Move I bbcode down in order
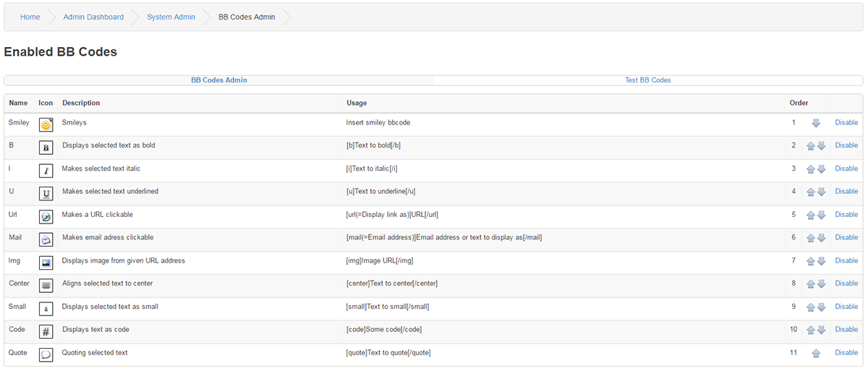Screen dimensions: 868x374 coord(821,169)
